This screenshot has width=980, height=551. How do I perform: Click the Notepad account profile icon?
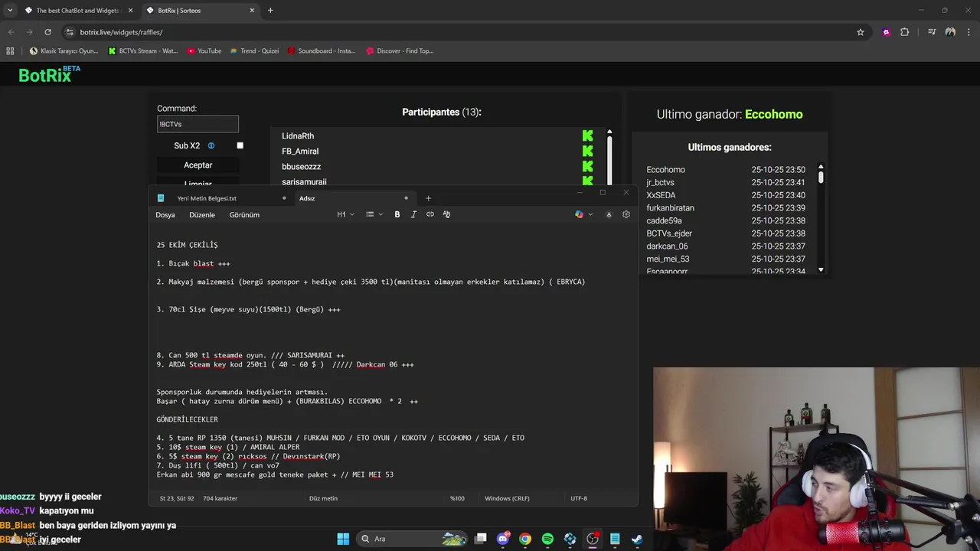(609, 214)
